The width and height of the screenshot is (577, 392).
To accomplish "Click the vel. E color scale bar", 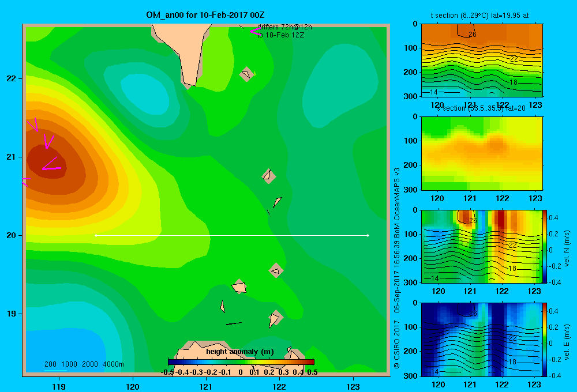I will [544, 340].
